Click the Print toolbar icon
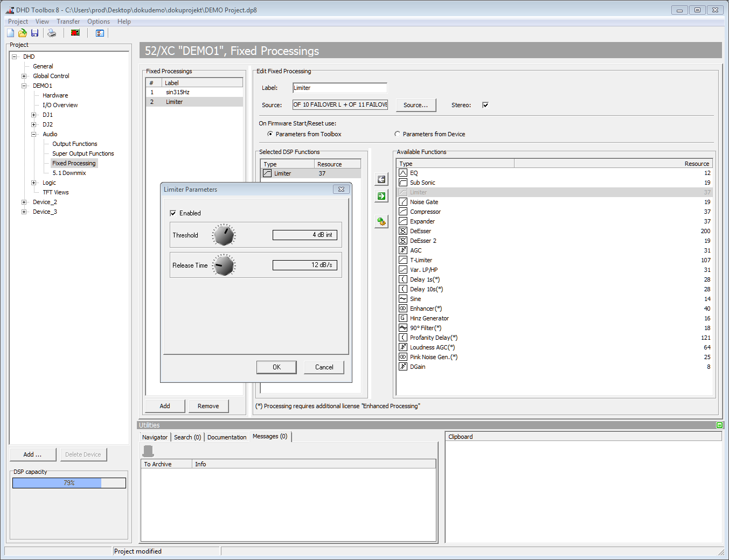 (x=51, y=33)
